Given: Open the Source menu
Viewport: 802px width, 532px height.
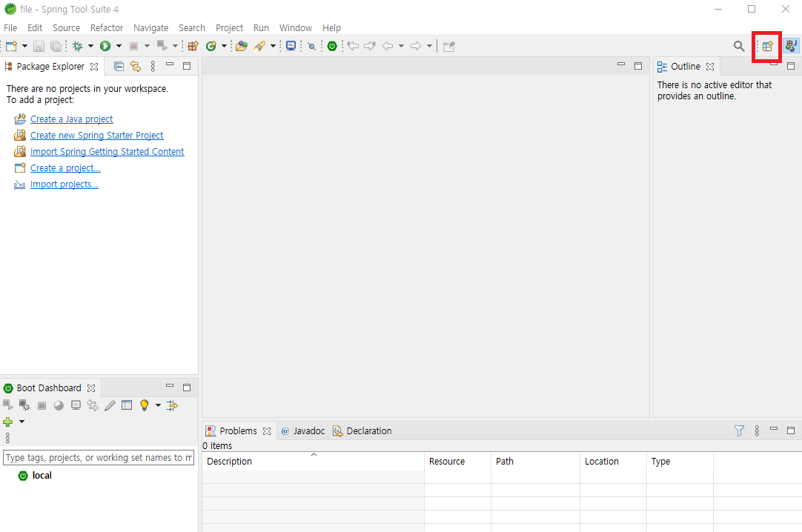Looking at the screenshot, I should tap(67, 27).
